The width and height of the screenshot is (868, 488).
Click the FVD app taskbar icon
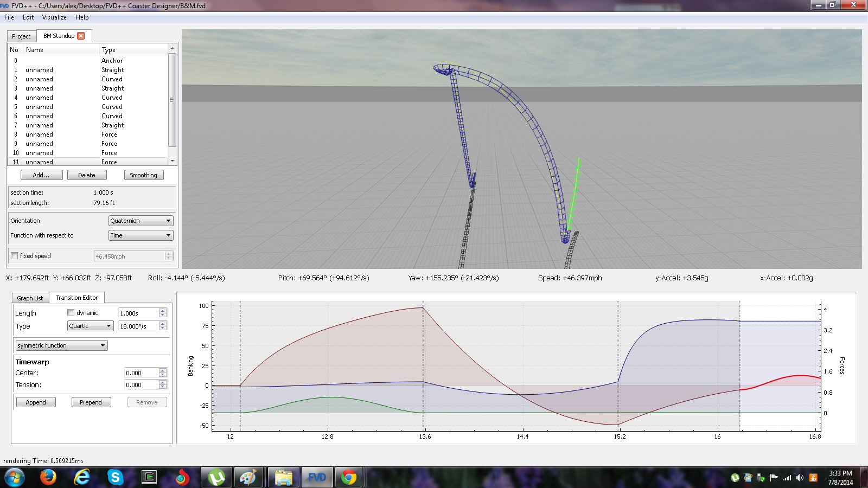pos(317,477)
